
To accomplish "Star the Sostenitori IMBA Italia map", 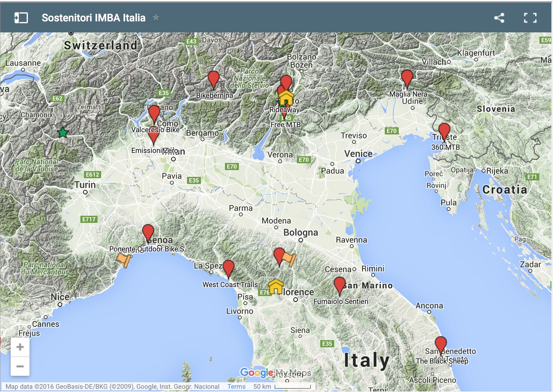I will click(x=156, y=17).
